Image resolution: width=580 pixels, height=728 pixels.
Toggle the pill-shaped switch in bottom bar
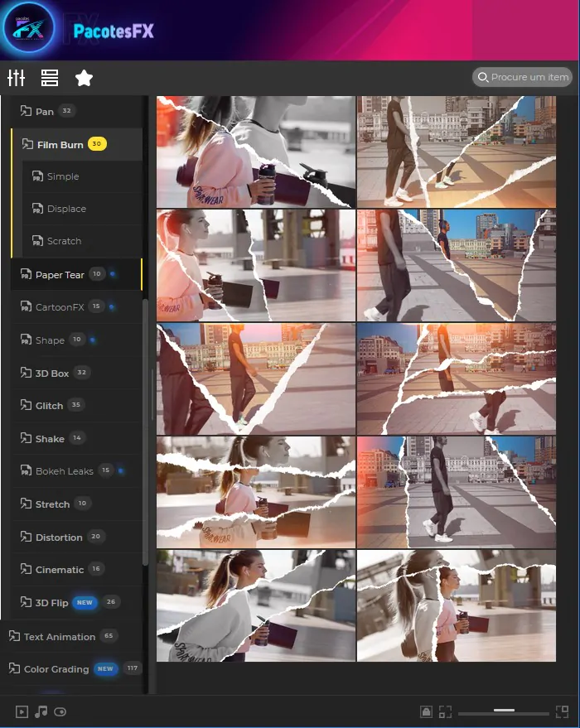pyautogui.click(x=60, y=711)
